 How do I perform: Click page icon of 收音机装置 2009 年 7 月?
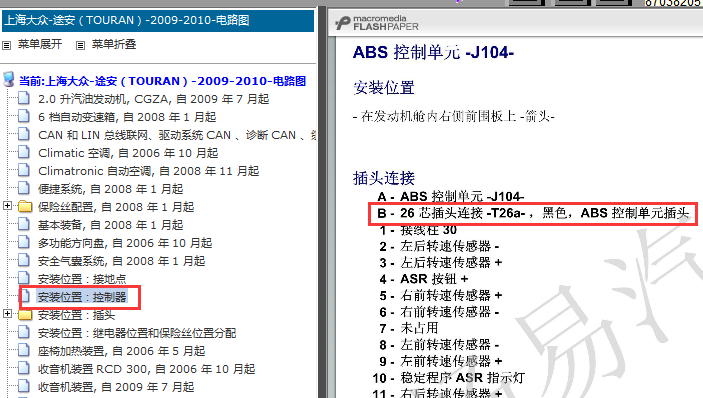[x=24, y=386]
